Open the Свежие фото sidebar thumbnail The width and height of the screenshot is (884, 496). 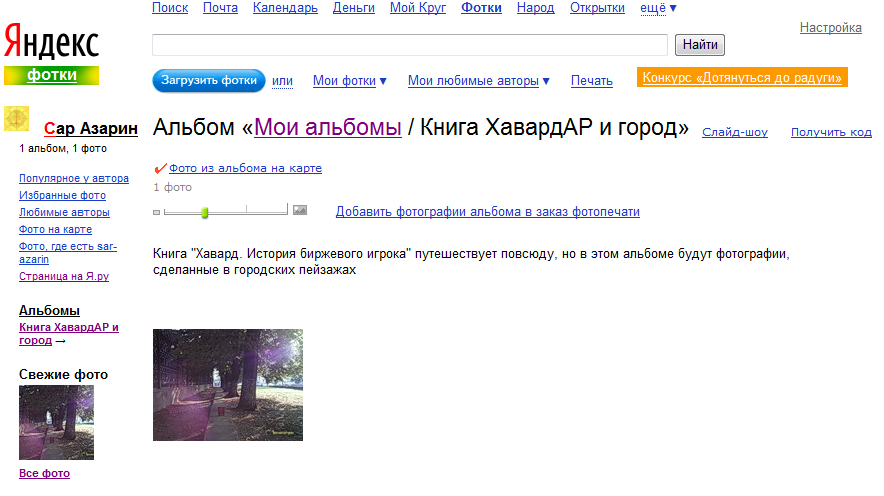point(56,423)
